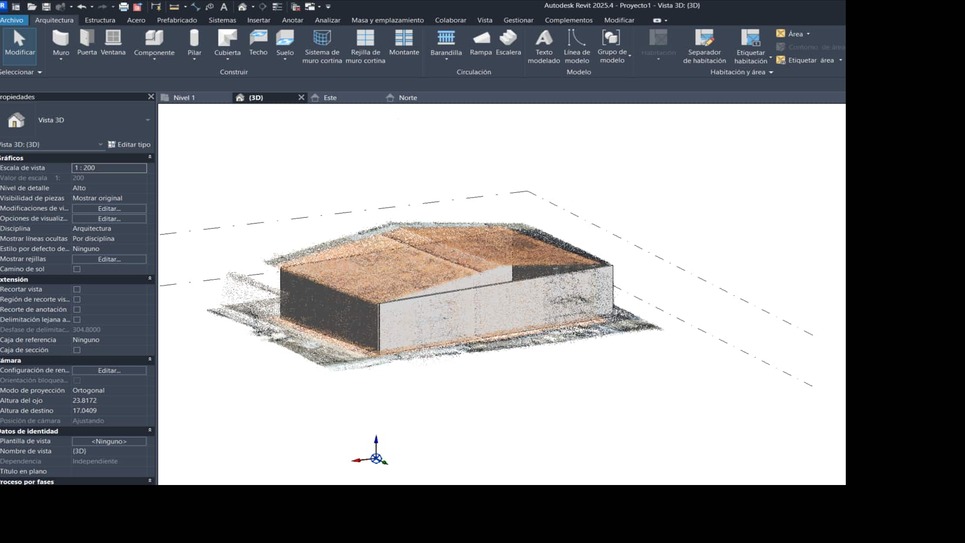This screenshot has width=965, height=543.
Task: Open the Vista ribbon tab
Action: 484,20
